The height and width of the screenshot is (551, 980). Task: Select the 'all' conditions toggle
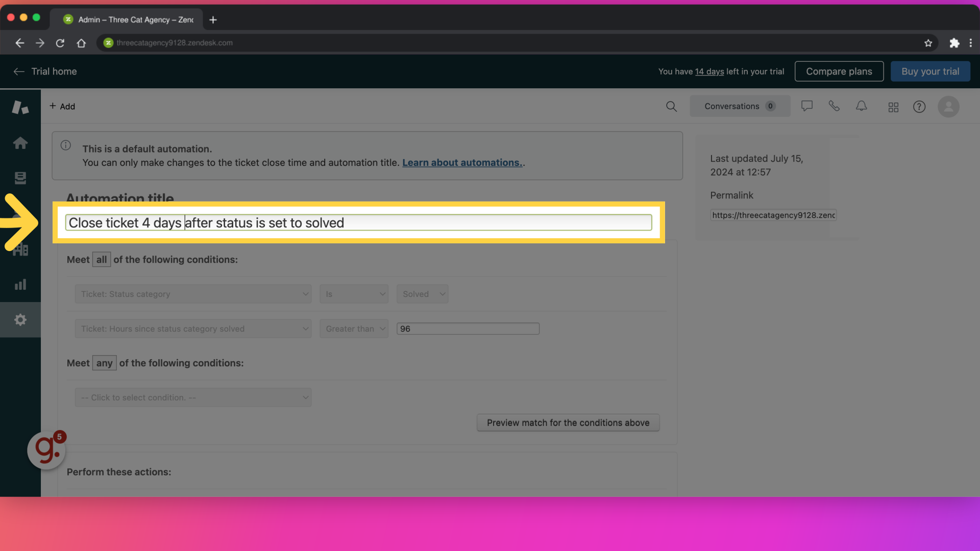tap(101, 259)
